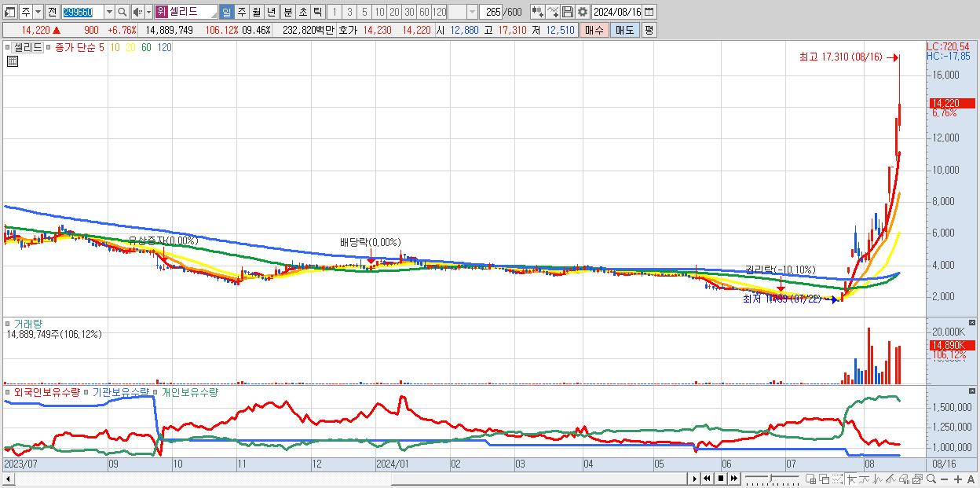Screen dimensions: 980x488
Task: Open the custom interval dropdown arrow
Action: (472, 12)
